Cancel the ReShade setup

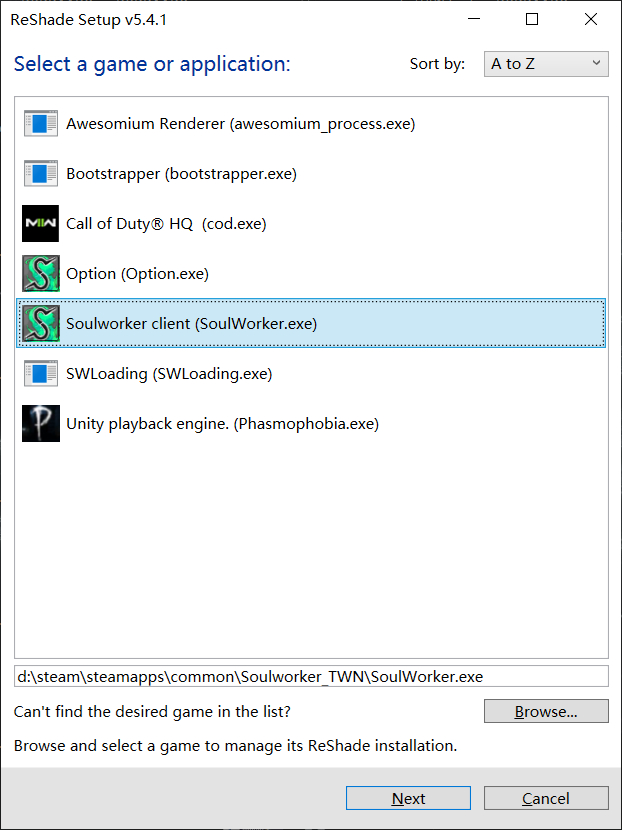click(546, 798)
